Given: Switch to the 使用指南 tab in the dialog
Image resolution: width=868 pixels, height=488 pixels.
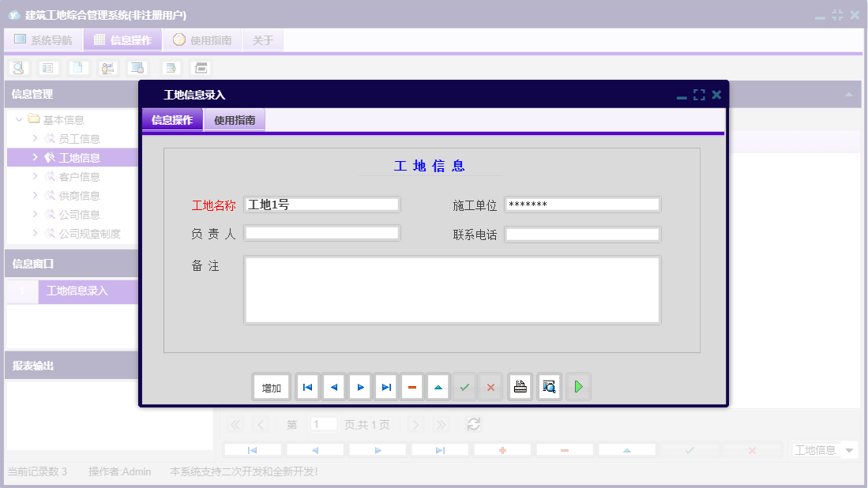Looking at the screenshot, I should click(x=234, y=121).
